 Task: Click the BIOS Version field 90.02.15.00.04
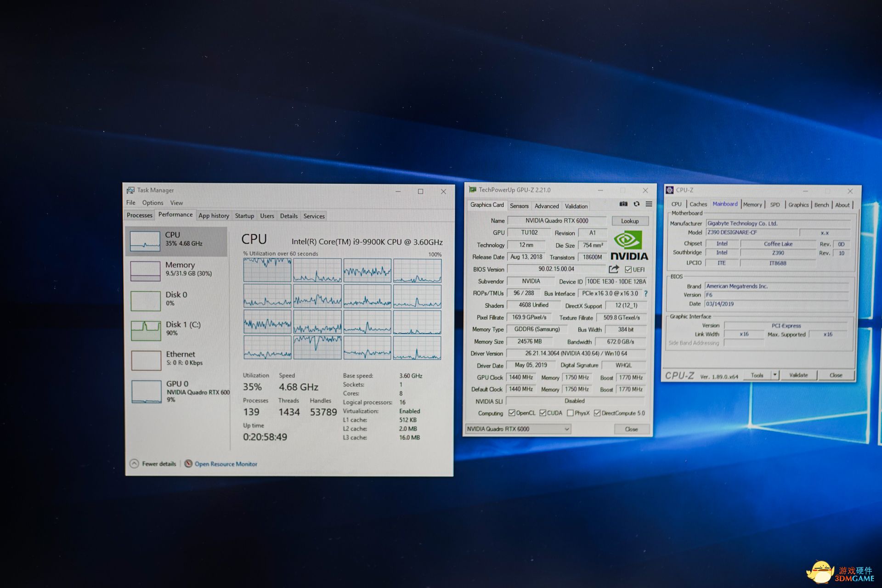click(556, 269)
